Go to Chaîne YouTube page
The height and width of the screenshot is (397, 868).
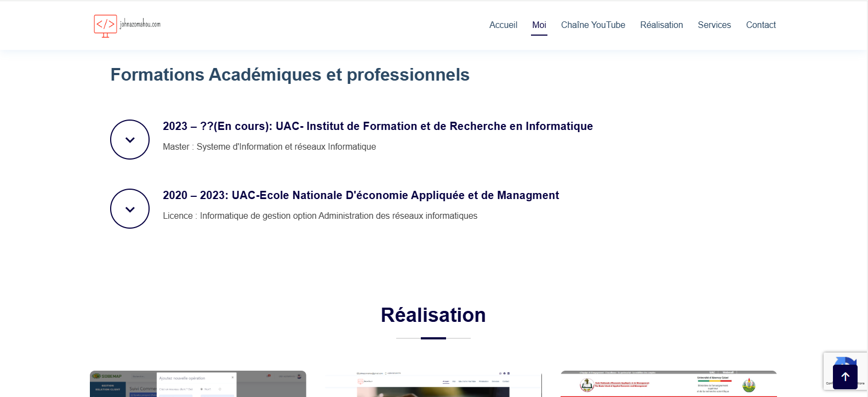click(x=593, y=25)
